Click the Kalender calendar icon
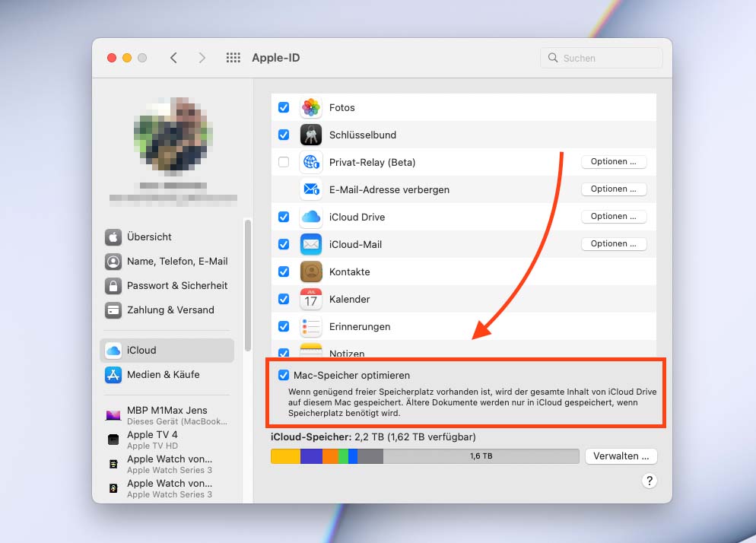 (x=310, y=299)
